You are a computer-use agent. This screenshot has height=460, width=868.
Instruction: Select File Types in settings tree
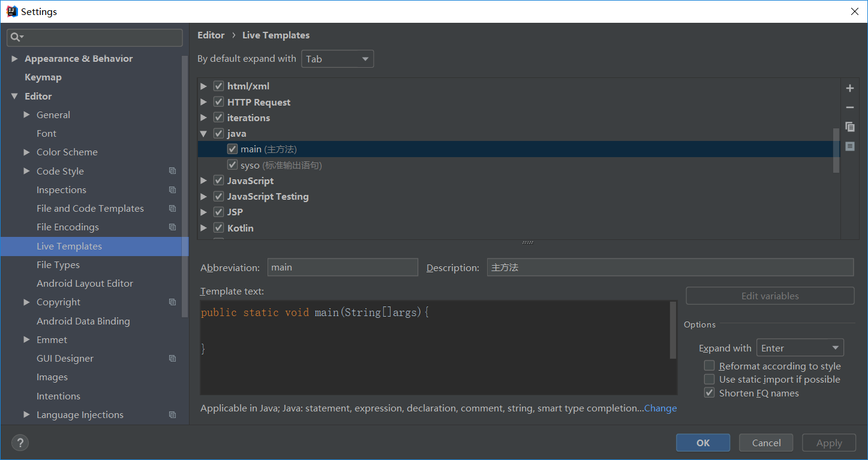click(58, 265)
